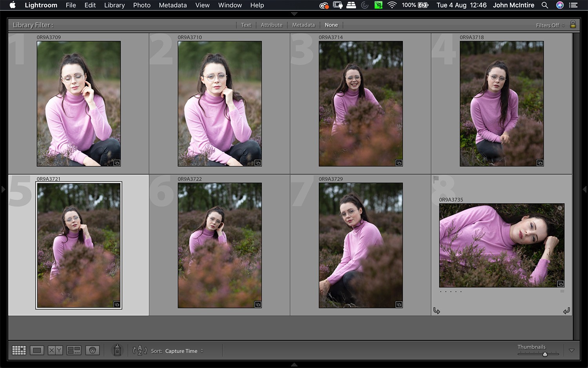Open Survey view
This screenshot has height=368, width=588.
click(x=74, y=350)
